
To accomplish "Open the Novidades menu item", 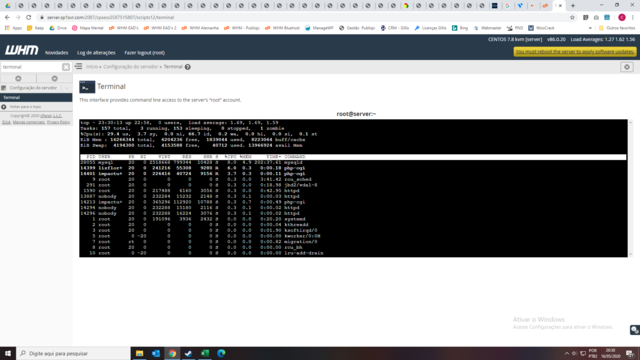I will click(56, 53).
